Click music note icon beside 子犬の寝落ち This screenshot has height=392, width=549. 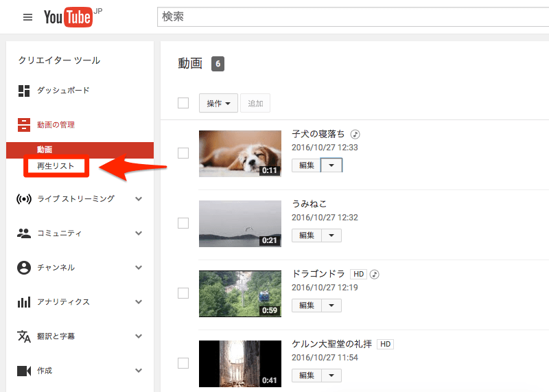355,134
